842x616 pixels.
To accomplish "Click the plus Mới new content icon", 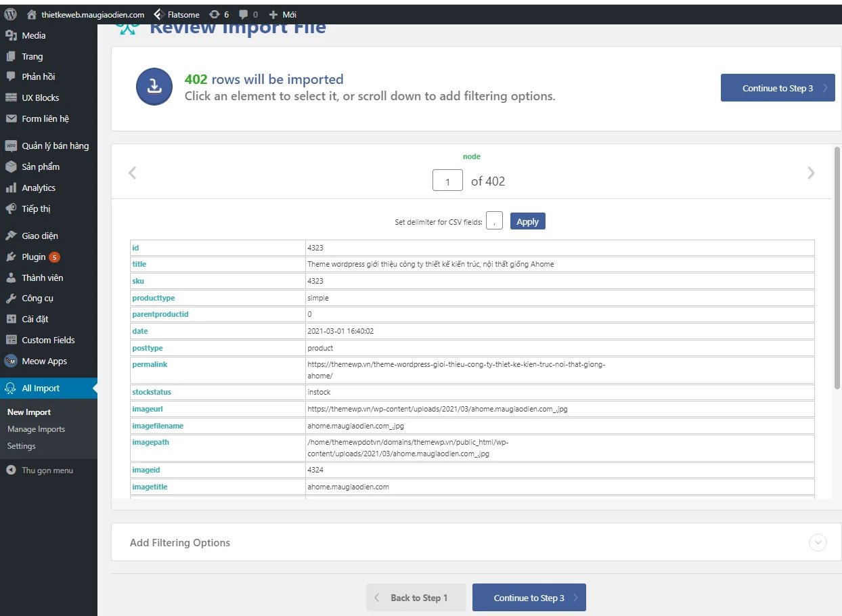I will pyautogui.click(x=273, y=14).
